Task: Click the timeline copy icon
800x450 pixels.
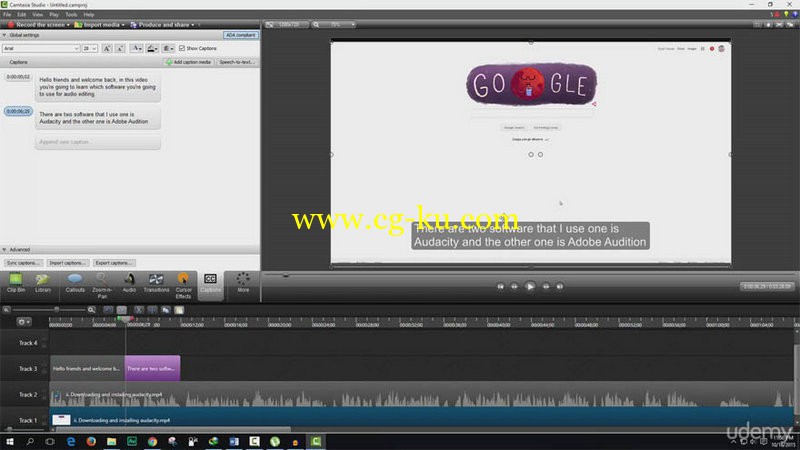Action: point(166,310)
